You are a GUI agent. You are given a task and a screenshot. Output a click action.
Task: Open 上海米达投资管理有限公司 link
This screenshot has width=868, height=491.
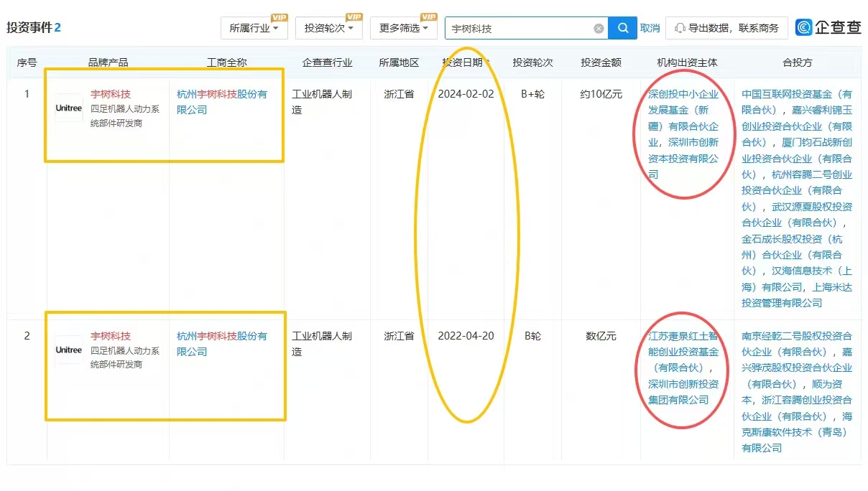(x=797, y=295)
